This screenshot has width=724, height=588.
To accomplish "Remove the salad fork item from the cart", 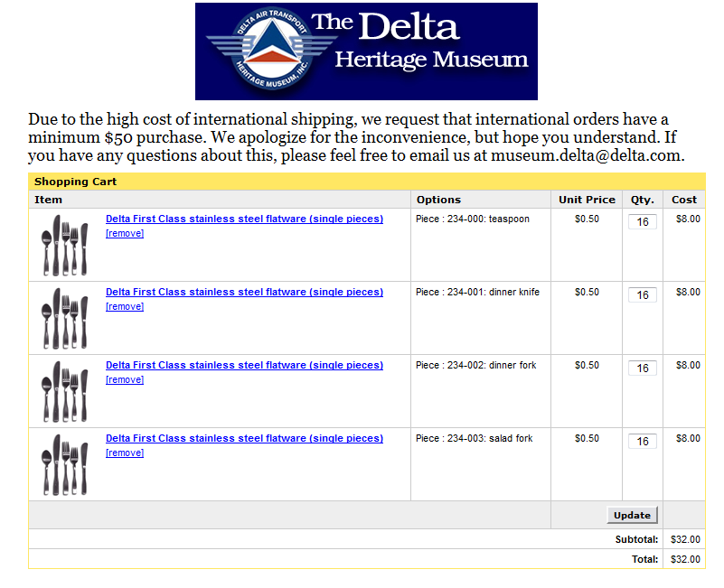I will [x=125, y=453].
